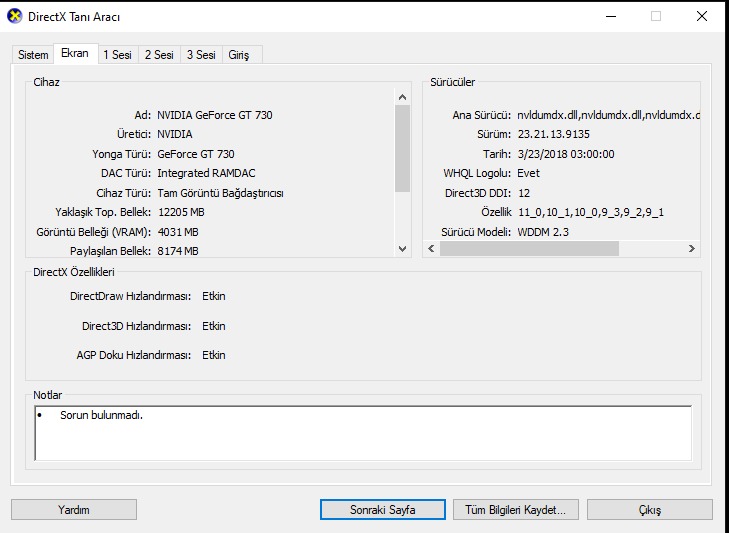This screenshot has width=729, height=533.
Task: Click the total memory value 12205 MB
Action: 181,213
